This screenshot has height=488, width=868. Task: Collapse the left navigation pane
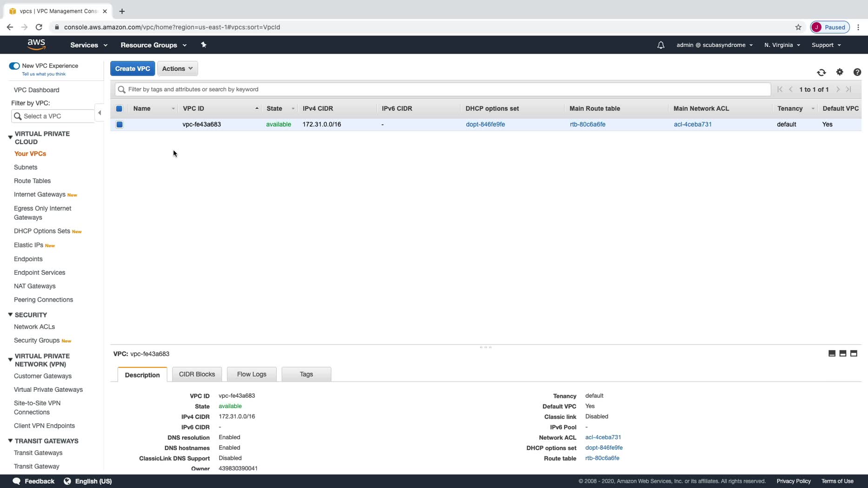(x=100, y=113)
